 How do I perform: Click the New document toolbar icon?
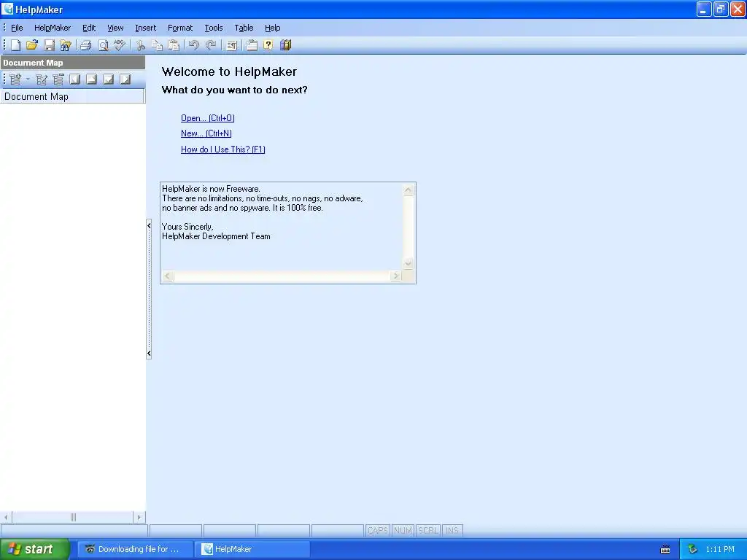tap(16, 45)
